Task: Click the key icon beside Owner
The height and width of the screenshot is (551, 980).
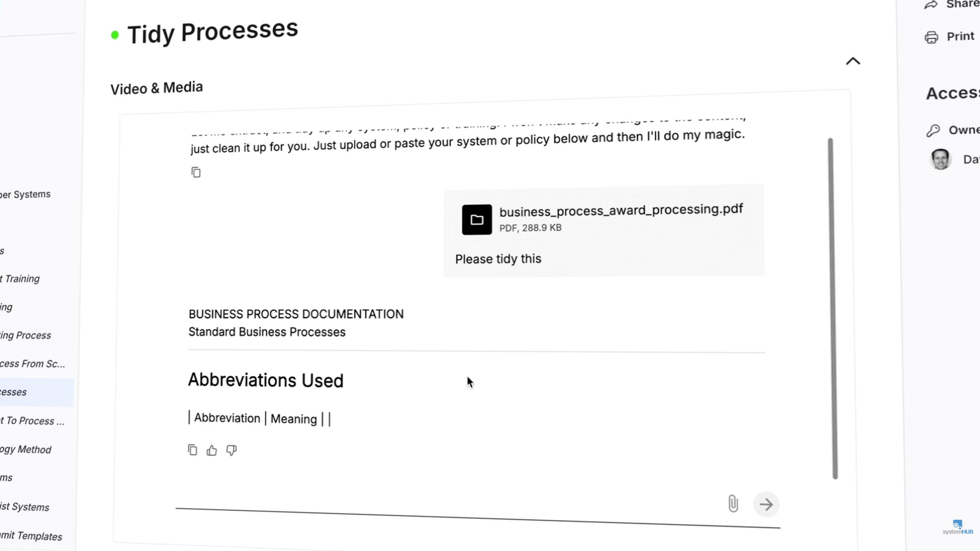Action: (x=933, y=130)
